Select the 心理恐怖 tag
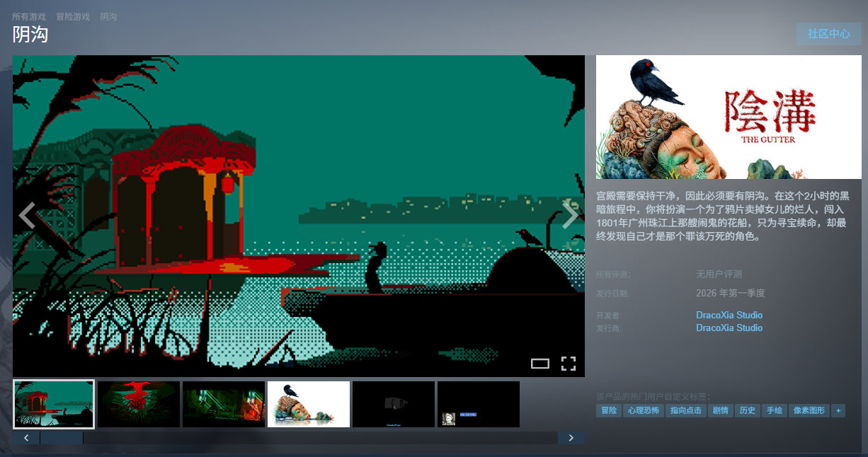868x457 pixels. pyautogui.click(x=644, y=410)
